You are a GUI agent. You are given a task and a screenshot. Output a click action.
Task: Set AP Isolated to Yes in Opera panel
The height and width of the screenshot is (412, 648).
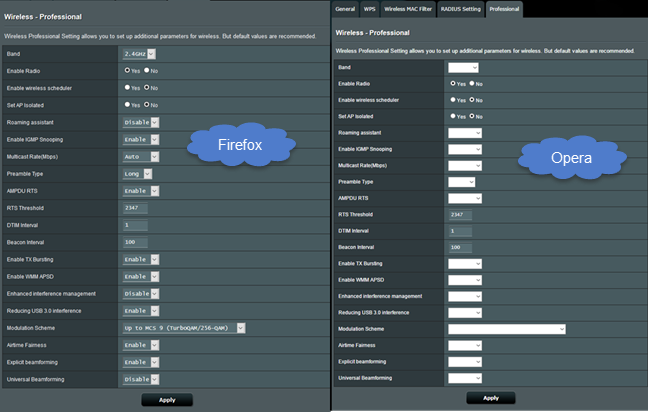coord(453,116)
